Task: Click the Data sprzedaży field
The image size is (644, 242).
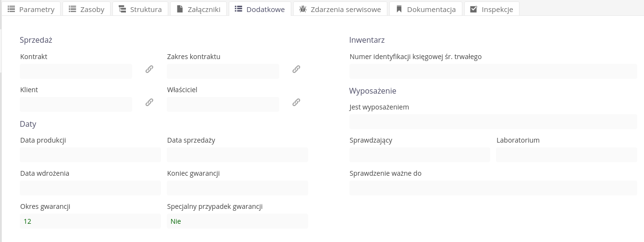Action: click(237, 155)
